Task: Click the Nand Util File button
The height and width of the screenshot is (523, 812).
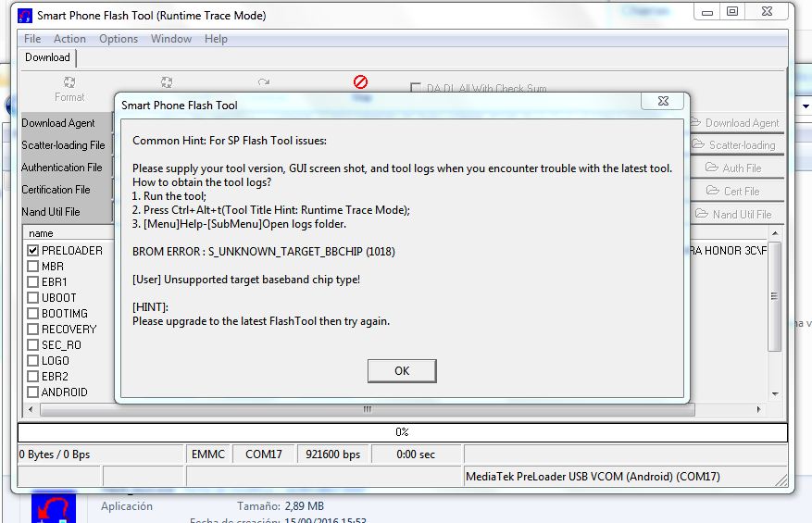Action: pyautogui.click(x=735, y=214)
